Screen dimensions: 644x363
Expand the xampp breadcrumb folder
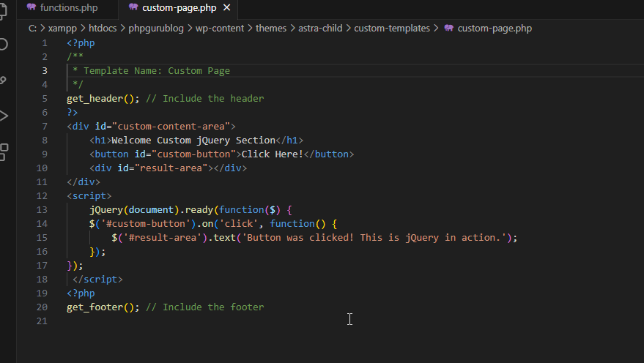pyautogui.click(x=63, y=29)
